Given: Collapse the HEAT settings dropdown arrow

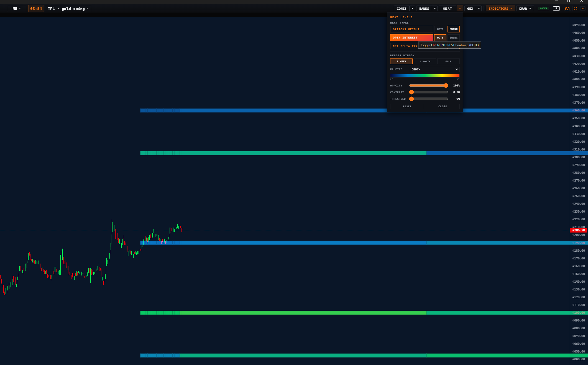Looking at the screenshot, I should [460, 9].
